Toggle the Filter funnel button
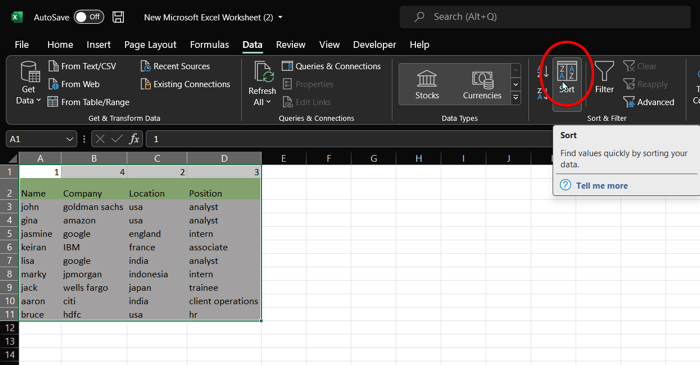 click(604, 78)
